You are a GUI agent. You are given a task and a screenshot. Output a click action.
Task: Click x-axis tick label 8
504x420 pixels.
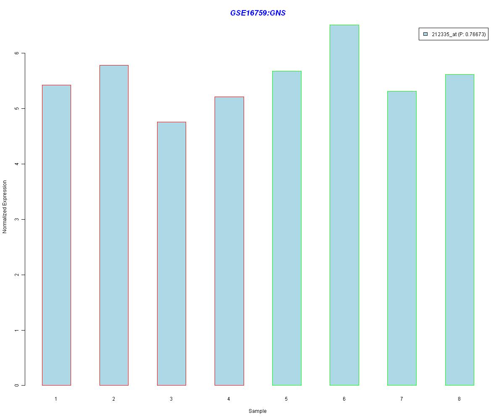(x=459, y=399)
